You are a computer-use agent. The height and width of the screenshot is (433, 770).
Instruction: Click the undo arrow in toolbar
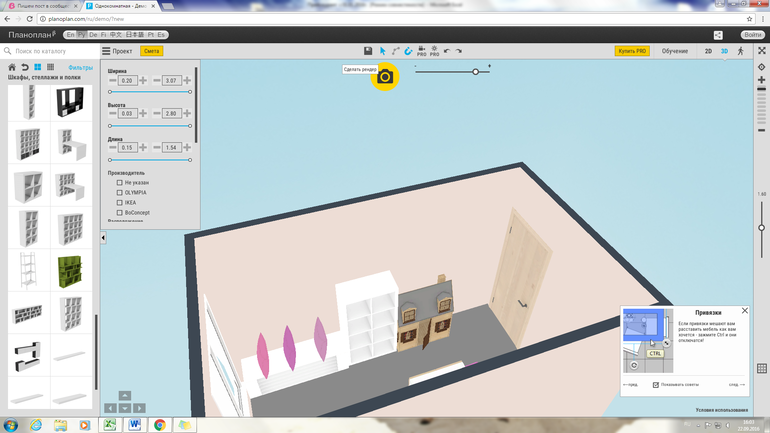point(447,51)
